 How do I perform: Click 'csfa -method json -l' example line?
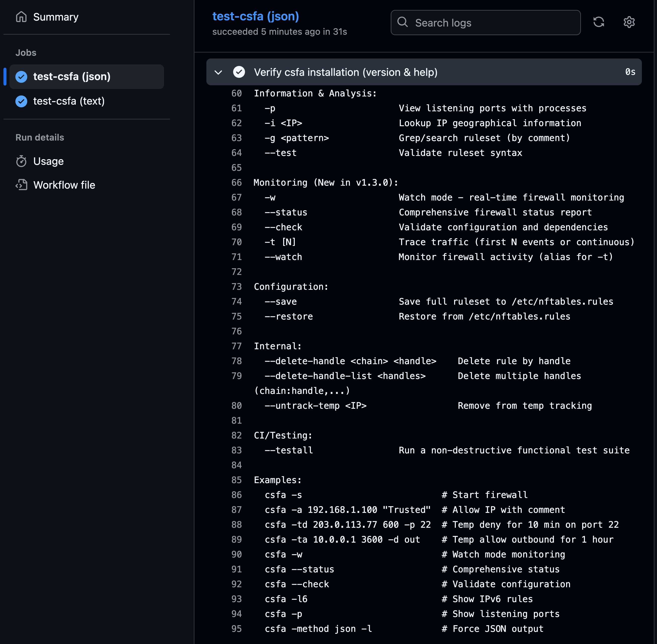tap(318, 629)
